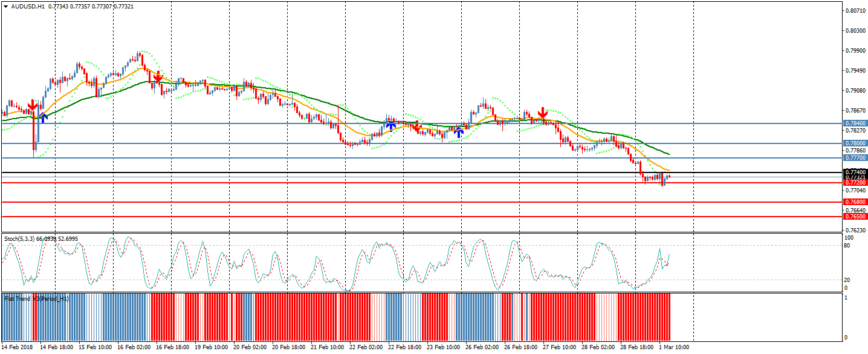
Task: Click the red sell arrow near 27 Feb
Action: 543,113
